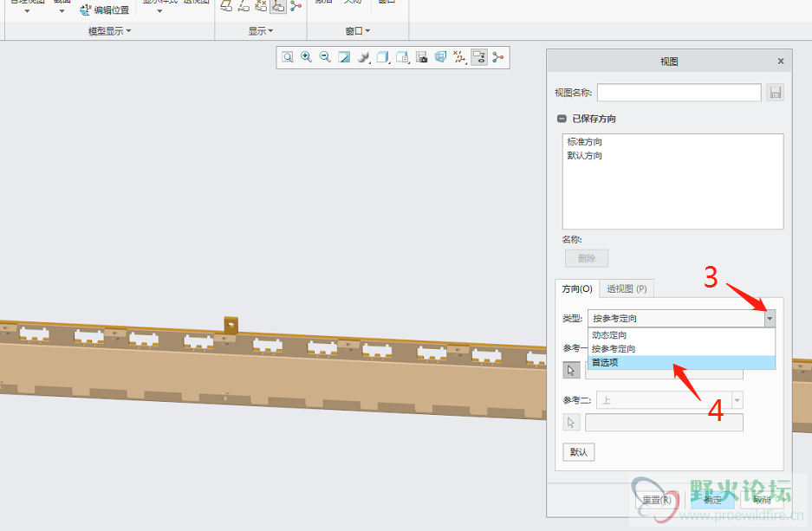Activate the 参考二 selection arrow button

[x=571, y=423]
